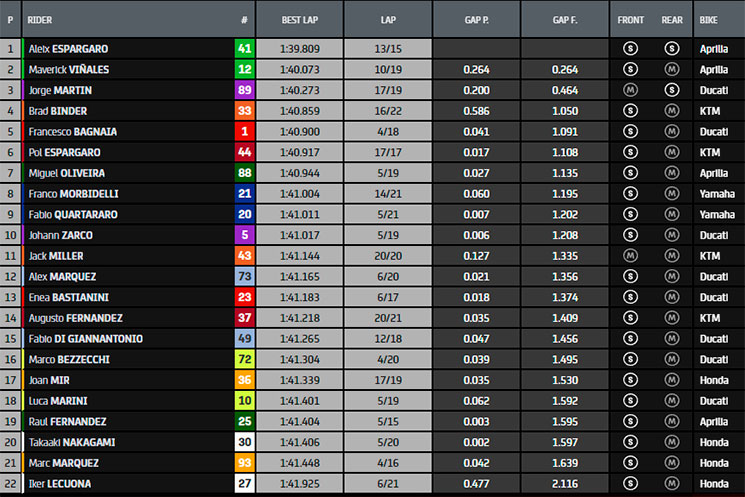The width and height of the screenshot is (745, 497).
Task: Click Maverick Viñales' rear tyre M icon
Action: [x=672, y=69]
